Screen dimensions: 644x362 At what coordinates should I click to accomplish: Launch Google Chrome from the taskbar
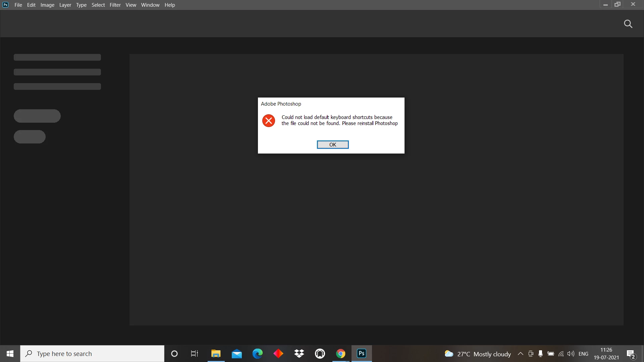click(x=340, y=354)
